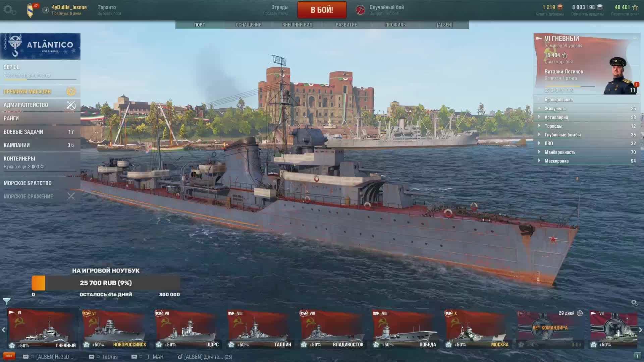Open carousel settings gear icon
The width and height of the screenshot is (644, 362).
[x=634, y=303]
